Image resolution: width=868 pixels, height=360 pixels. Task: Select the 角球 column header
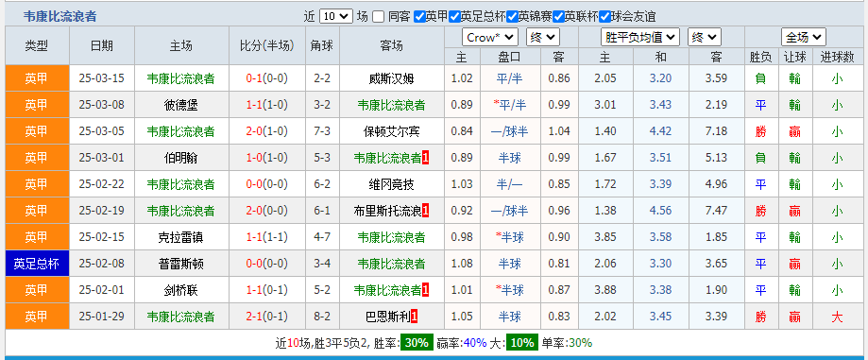point(322,46)
